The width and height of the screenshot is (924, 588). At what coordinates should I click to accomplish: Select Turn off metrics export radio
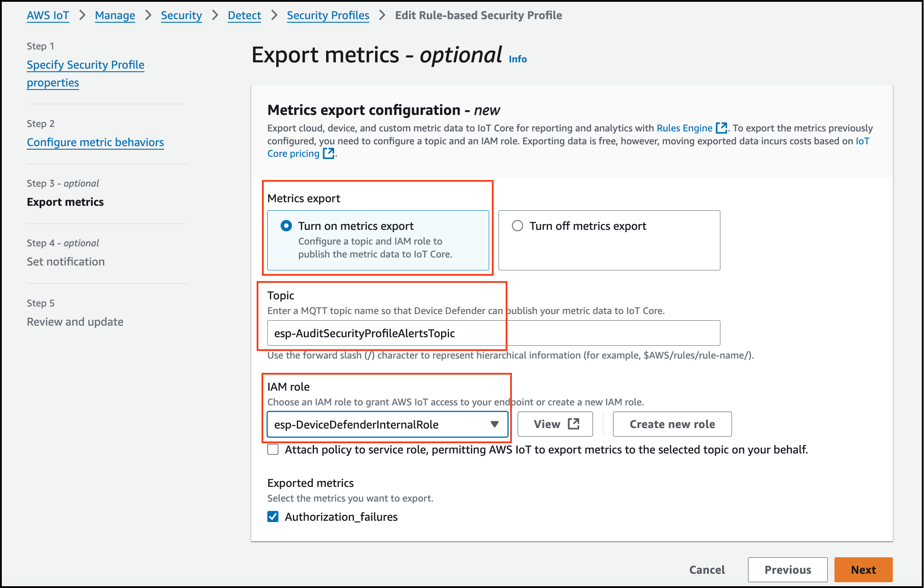coord(517,226)
